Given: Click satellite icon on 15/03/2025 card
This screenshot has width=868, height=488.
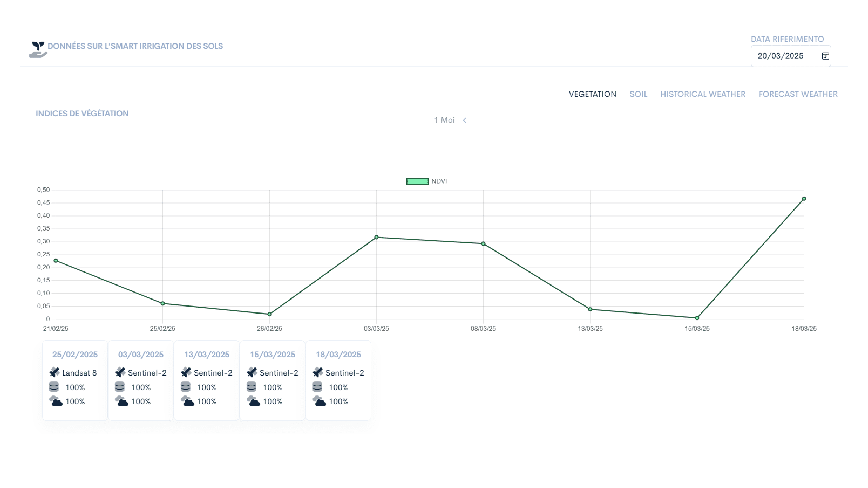Looking at the screenshot, I should point(252,372).
